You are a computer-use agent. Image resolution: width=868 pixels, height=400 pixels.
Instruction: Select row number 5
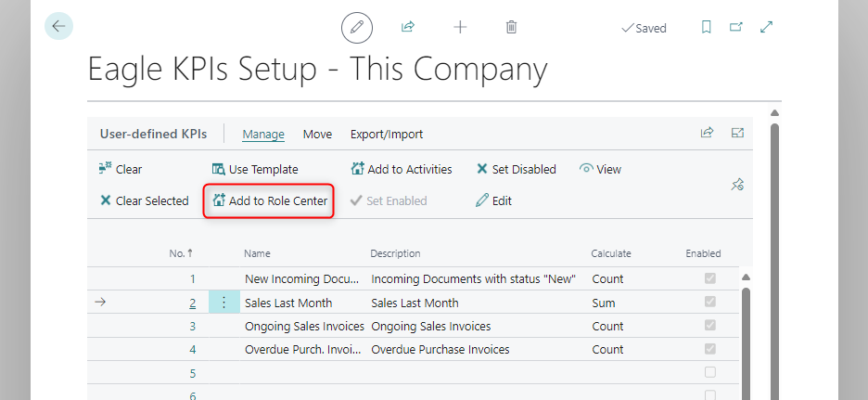click(193, 374)
